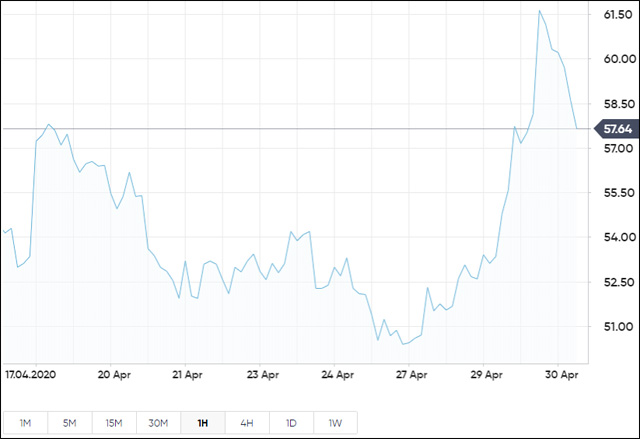Click the 24 Apr date marker
640x439 pixels.
coord(337,376)
